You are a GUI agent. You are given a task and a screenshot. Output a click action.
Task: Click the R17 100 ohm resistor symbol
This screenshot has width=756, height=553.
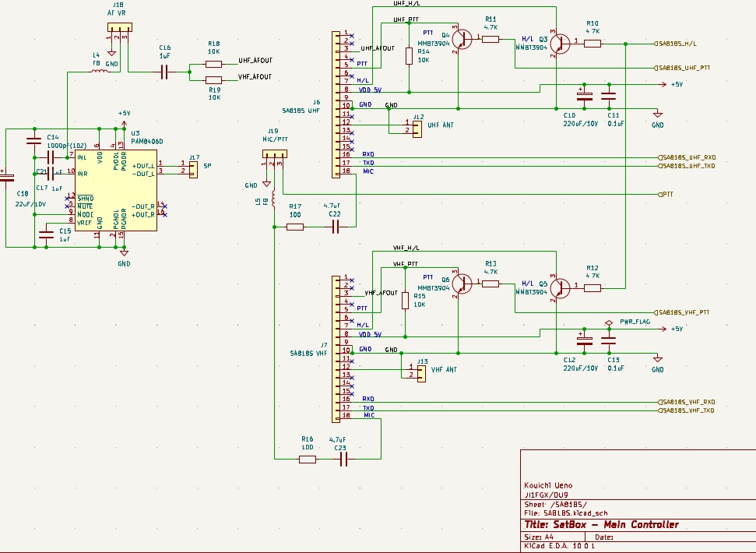coord(295,227)
